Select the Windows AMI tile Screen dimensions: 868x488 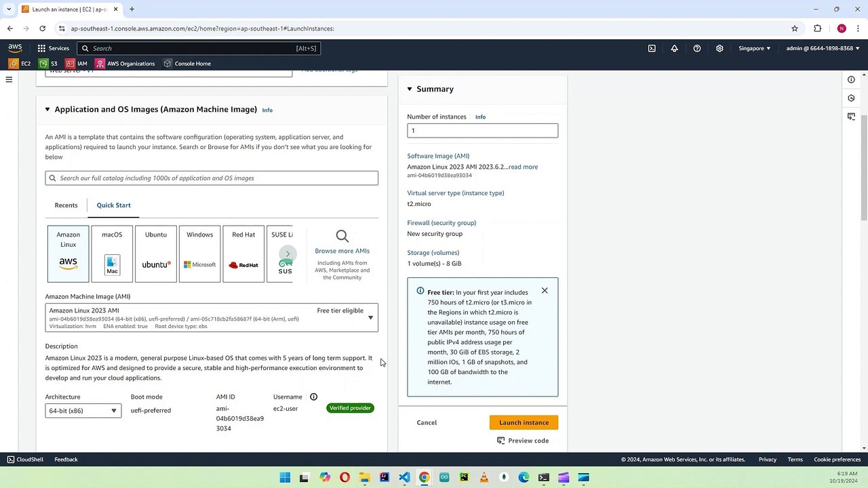(x=199, y=253)
